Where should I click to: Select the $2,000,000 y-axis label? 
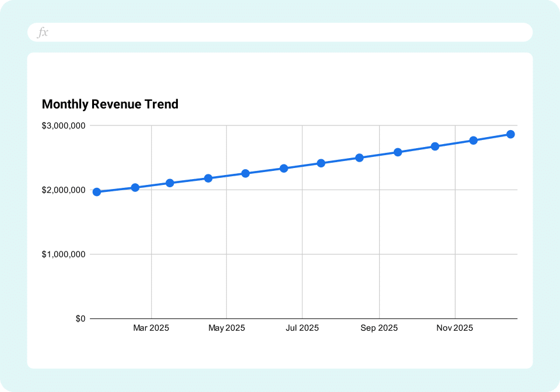click(64, 190)
